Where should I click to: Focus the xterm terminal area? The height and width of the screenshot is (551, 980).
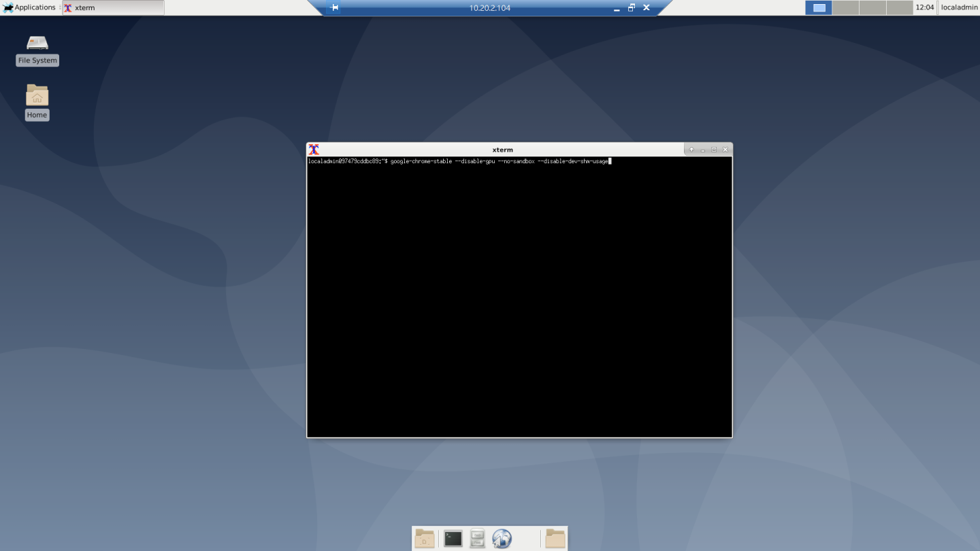coord(519,297)
